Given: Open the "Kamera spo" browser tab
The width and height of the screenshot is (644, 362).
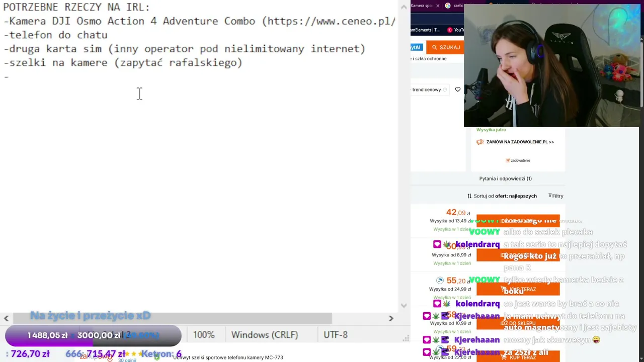Looking at the screenshot, I should tap(422, 6).
